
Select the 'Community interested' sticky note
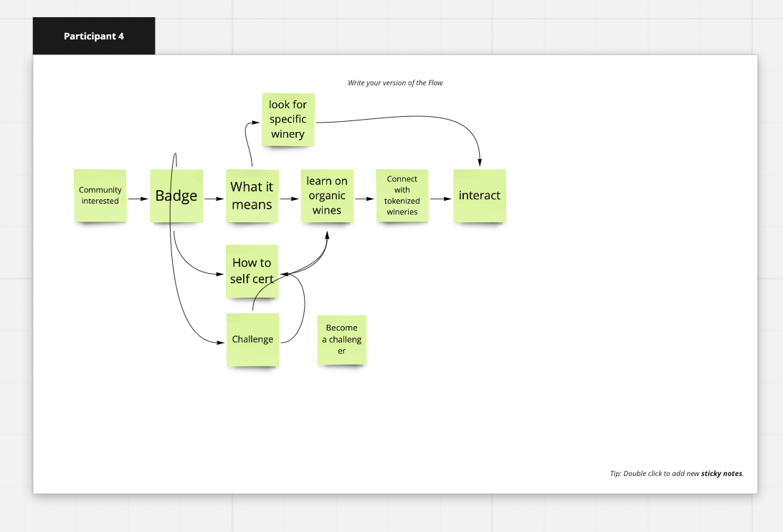click(x=100, y=195)
